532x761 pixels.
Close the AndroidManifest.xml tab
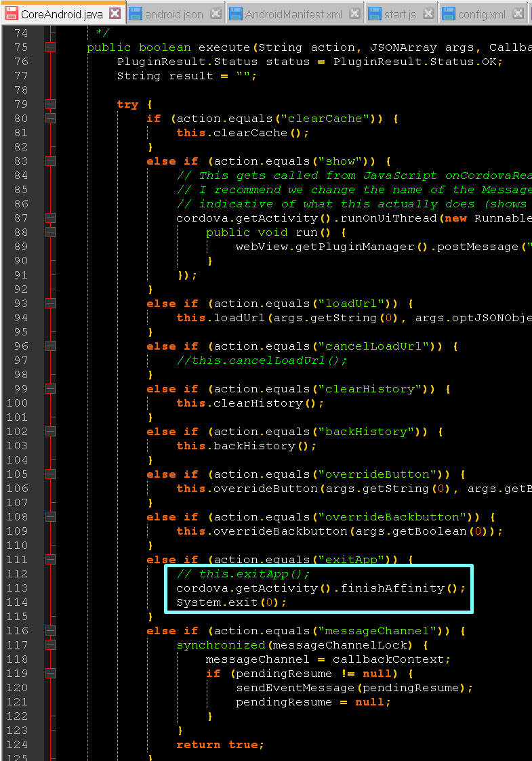[355, 14]
